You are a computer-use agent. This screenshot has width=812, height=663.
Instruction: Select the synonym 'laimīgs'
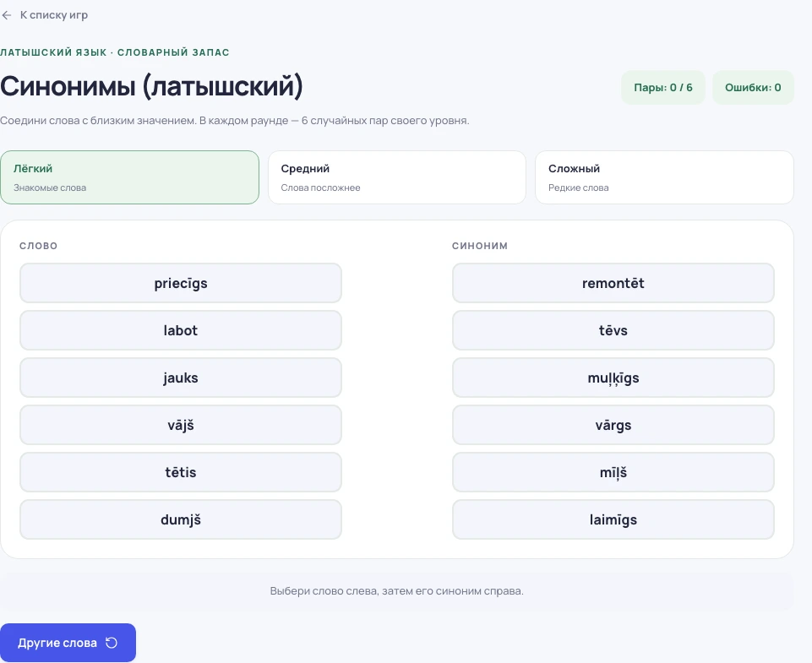coord(613,519)
